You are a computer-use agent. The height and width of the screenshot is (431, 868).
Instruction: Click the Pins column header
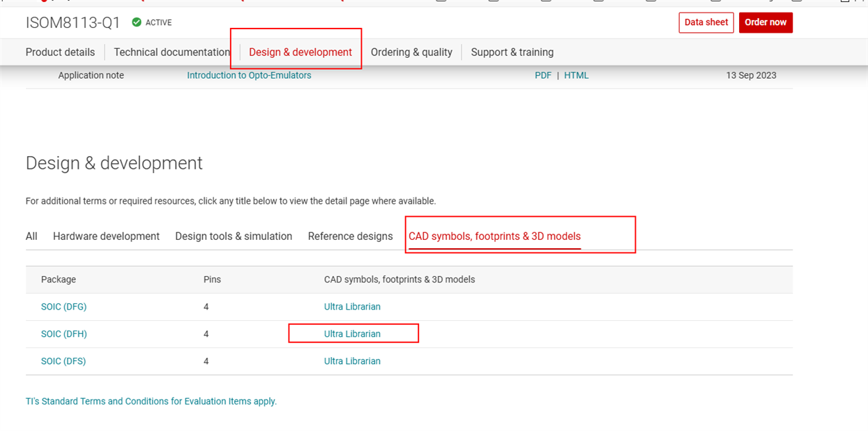click(x=212, y=280)
